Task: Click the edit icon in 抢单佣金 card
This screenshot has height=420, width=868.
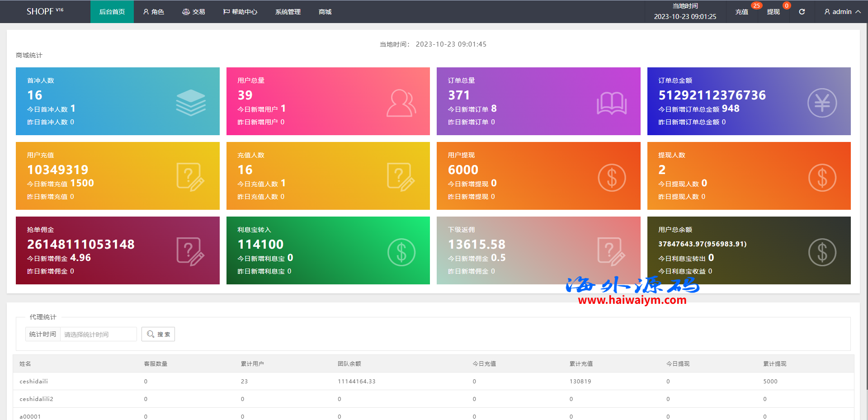Action: click(x=190, y=252)
